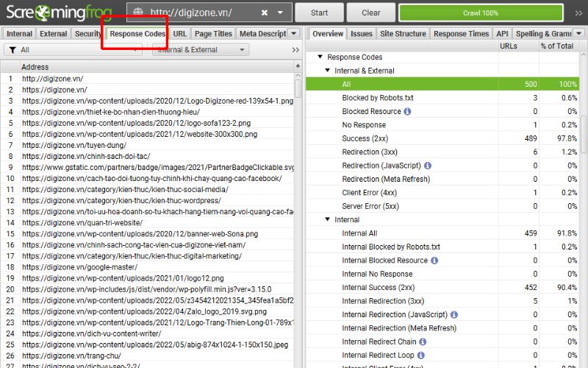
Task: Expand the top toolbar overflow chevrons
Action: [x=578, y=13]
